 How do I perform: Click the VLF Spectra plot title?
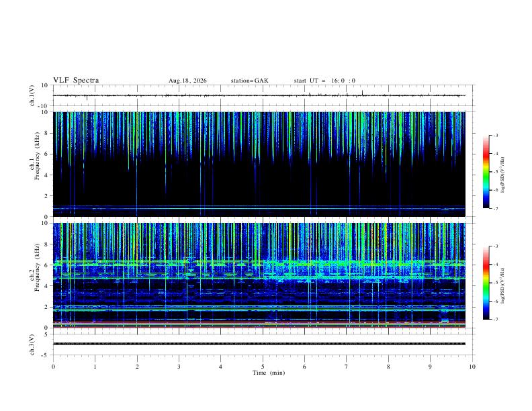(76, 80)
